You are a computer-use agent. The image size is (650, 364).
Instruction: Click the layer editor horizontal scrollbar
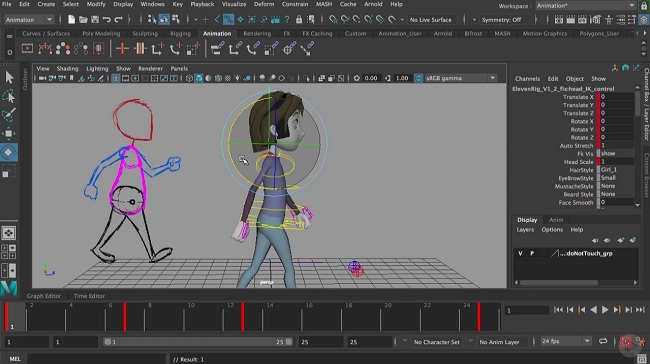[x=559, y=282]
